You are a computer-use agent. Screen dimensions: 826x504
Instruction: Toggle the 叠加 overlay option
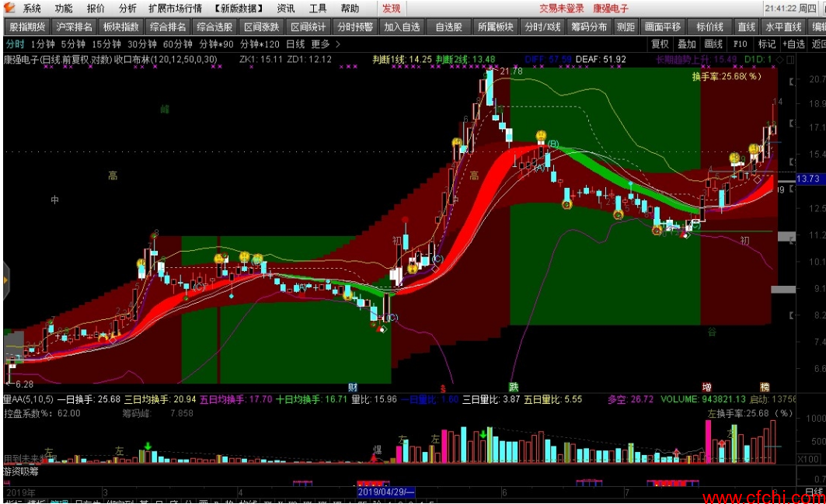pyautogui.click(x=687, y=44)
